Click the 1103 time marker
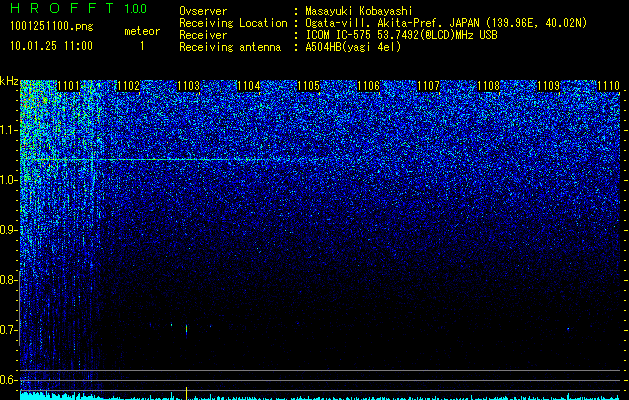This screenshot has height=400, width=629. [x=189, y=86]
